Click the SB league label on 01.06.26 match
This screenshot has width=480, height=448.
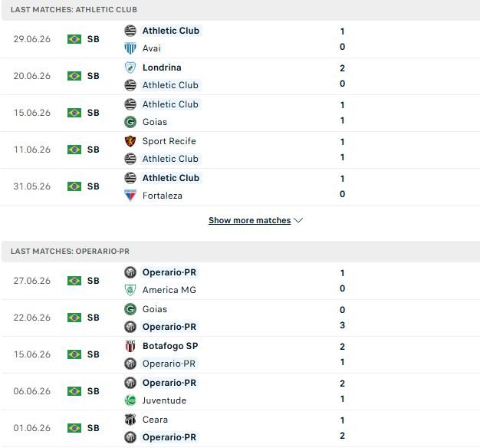point(94,428)
